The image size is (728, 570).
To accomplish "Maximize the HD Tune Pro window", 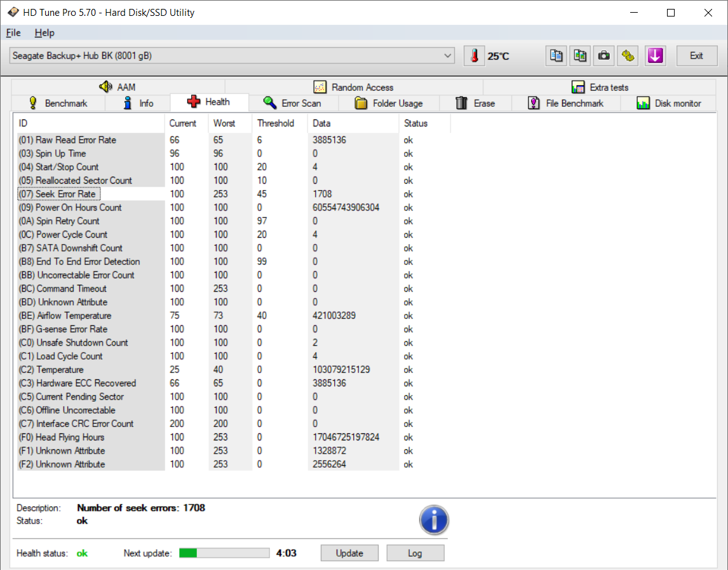I will pyautogui.click(x=671, y=13).
